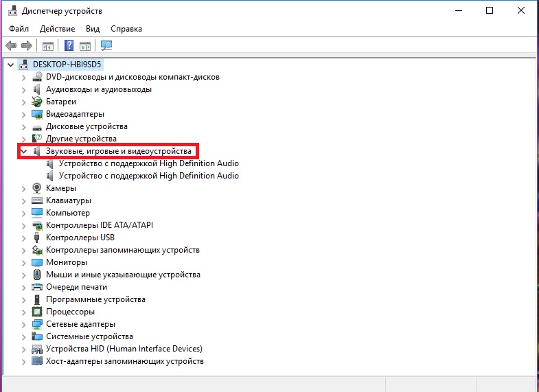Click the Контроллеры IDE ATA/ATAPI icon
Viewport: 539px width, 392px height.
coord(37,225)
